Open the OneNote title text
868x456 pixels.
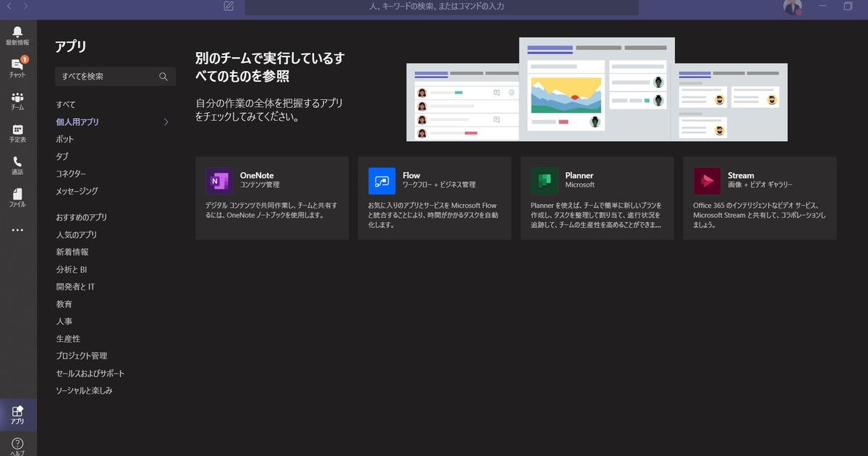click(257, 176)
